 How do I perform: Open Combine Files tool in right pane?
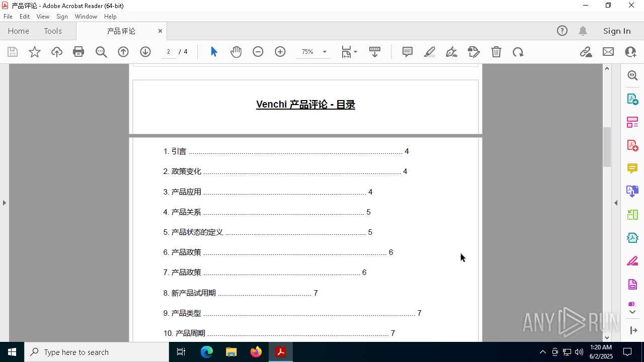click(632, 192)
